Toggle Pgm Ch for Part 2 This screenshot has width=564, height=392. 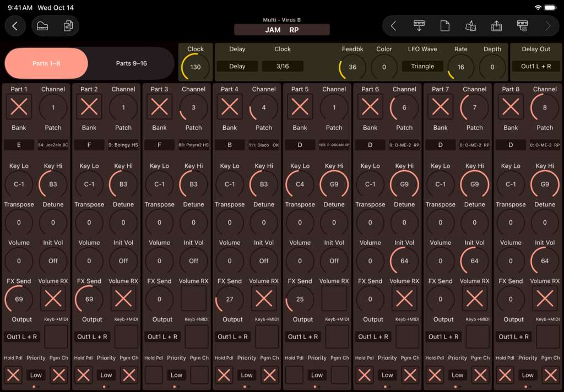point(129,375)
